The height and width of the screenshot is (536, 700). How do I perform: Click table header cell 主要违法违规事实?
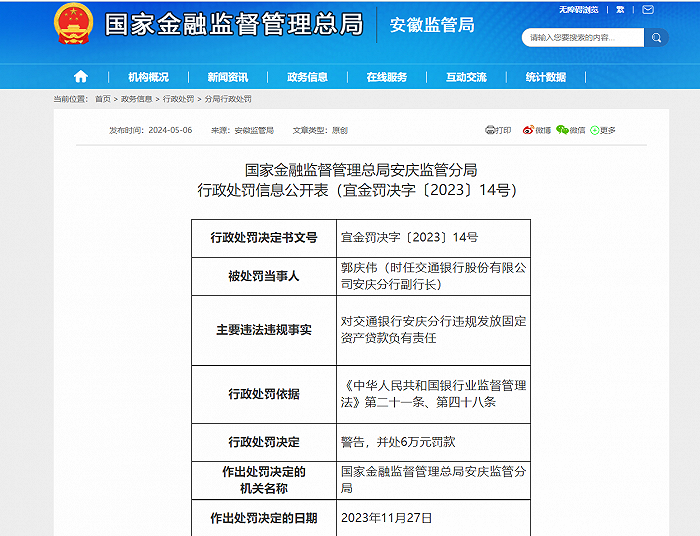[264, 330]
